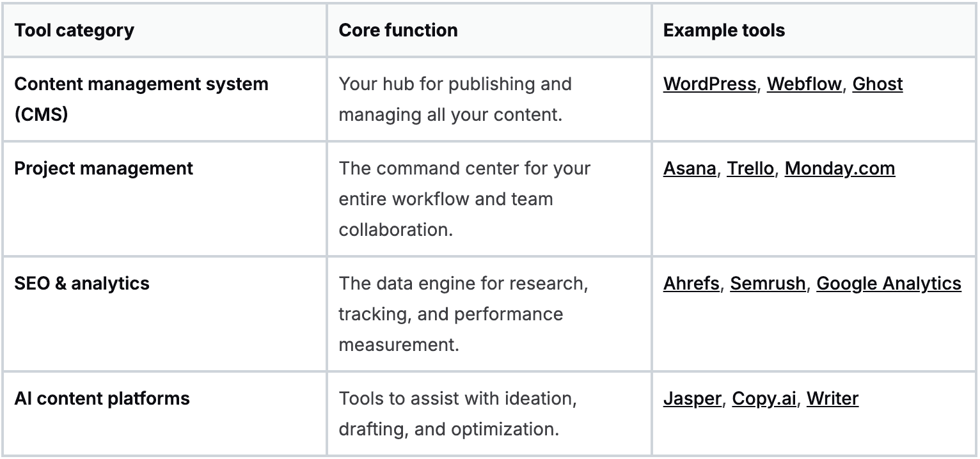Visit the Writer link
The image size is (980, 459).
pyautogui.click(x=832, y=399)
